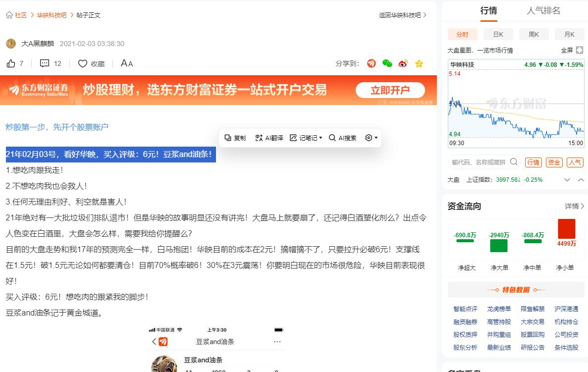Viewport: 588px width, 372px height.
Task: Click the home icon in breadcrumb
Action: (9, 15)
